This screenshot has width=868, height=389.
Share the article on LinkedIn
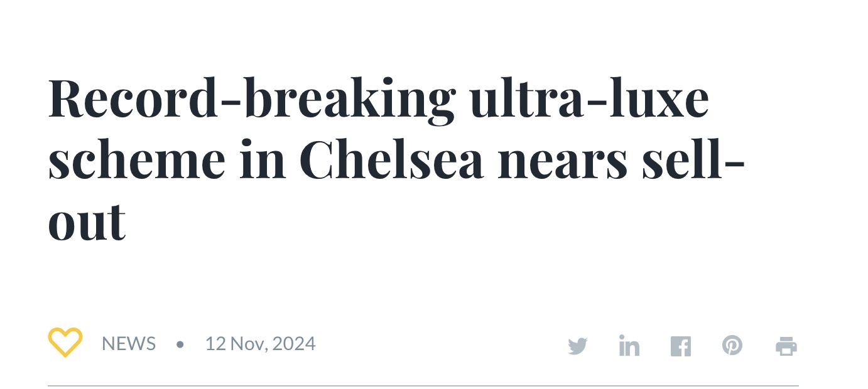pyautogui.click(x=629, y=346)
